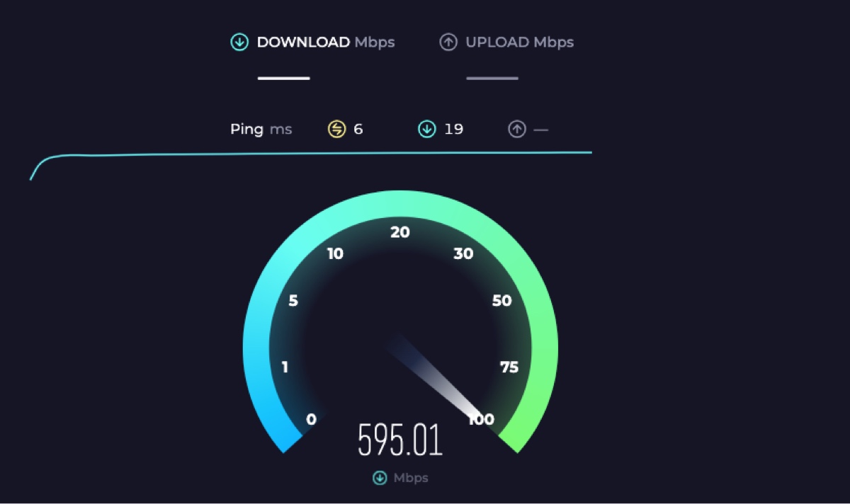Click the download ping value 19
Screen dimensions: 850x504
[x=453, y=130]
